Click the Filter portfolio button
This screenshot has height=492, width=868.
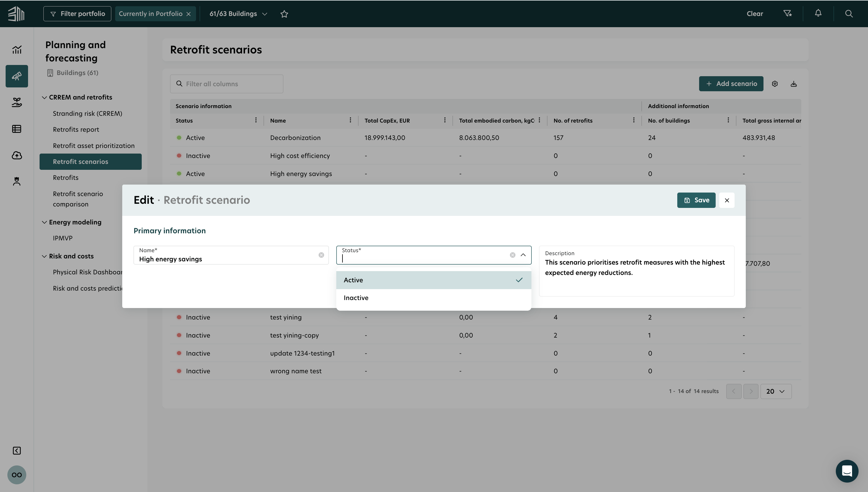click(x=77, y=14)
